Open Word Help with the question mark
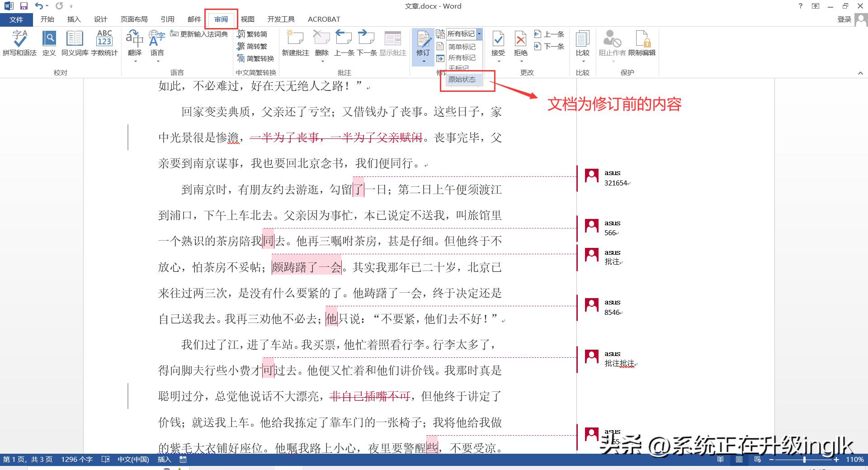 tap(801, 6)
